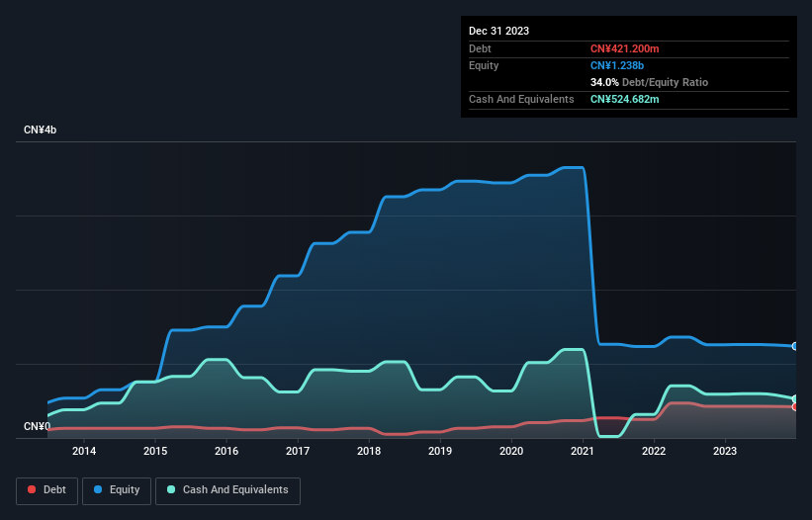Toggle the Equity series legend button
812x520 pixels.
point(117,490)
